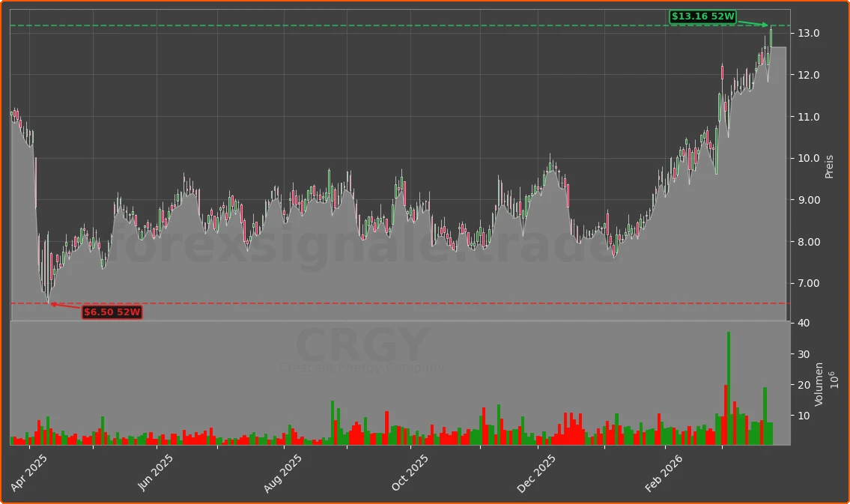This screenshot has width=850, height=504.
Task: Click the 7.00 price axis value
Action: 808,283
